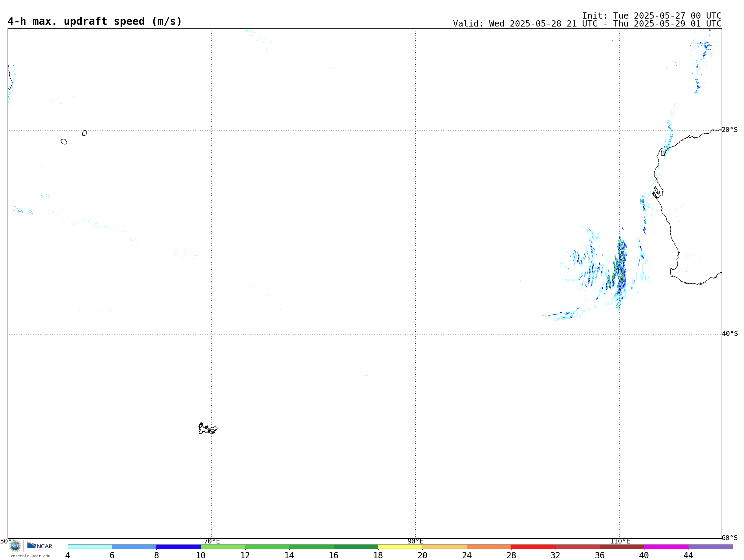This screenshot has height=560, width=744.
Task: Pick the magenta 40-44 colorbar swatch
Action: (x=666, y=547)
